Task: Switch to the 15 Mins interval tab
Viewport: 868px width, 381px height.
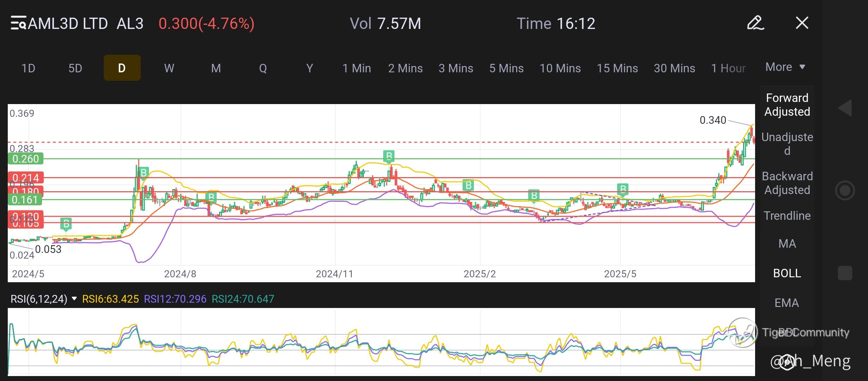Action: coord(617,68)
